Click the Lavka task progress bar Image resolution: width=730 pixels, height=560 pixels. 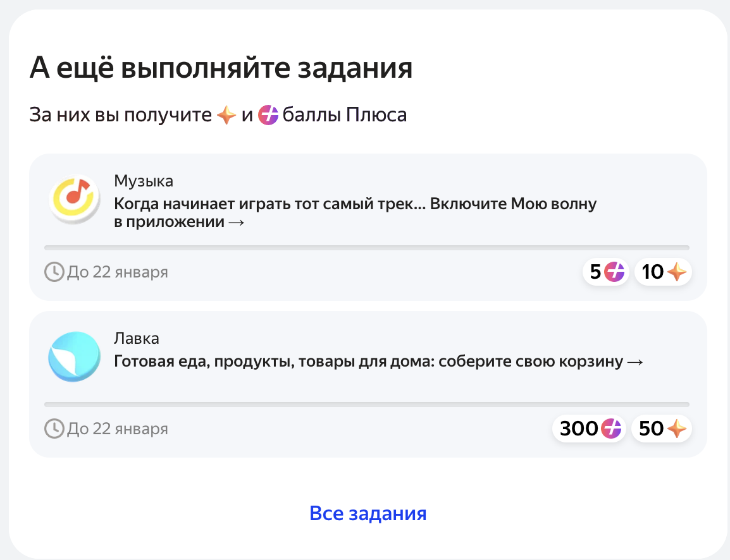367,405
